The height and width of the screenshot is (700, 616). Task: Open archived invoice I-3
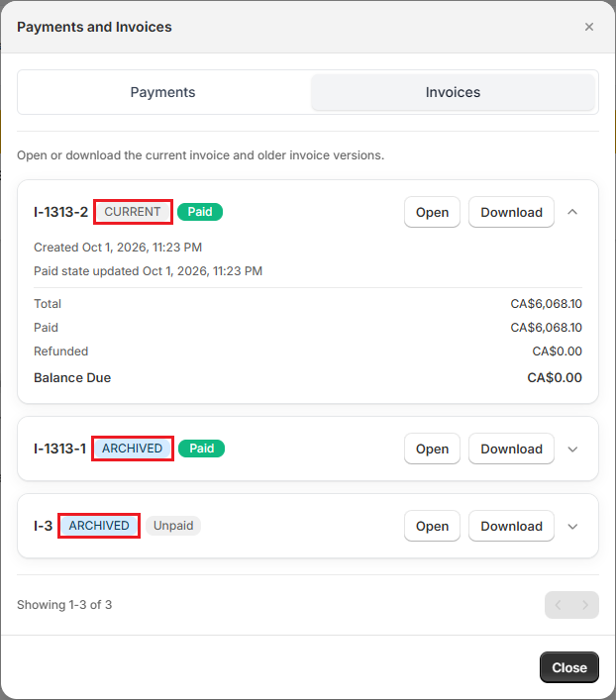click(432, 526)
